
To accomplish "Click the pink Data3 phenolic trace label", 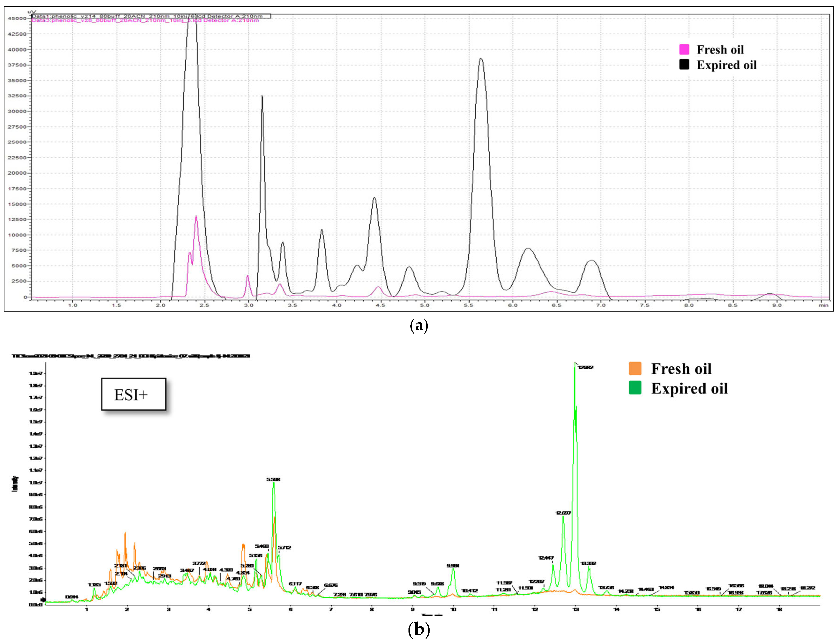I will [x=145, y=20].
